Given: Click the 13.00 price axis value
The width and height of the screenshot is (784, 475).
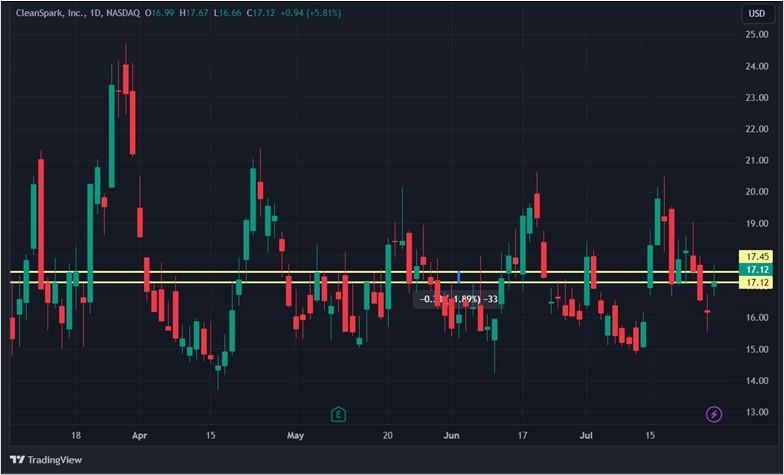Looking at the screenshot, I should [756, 412].
